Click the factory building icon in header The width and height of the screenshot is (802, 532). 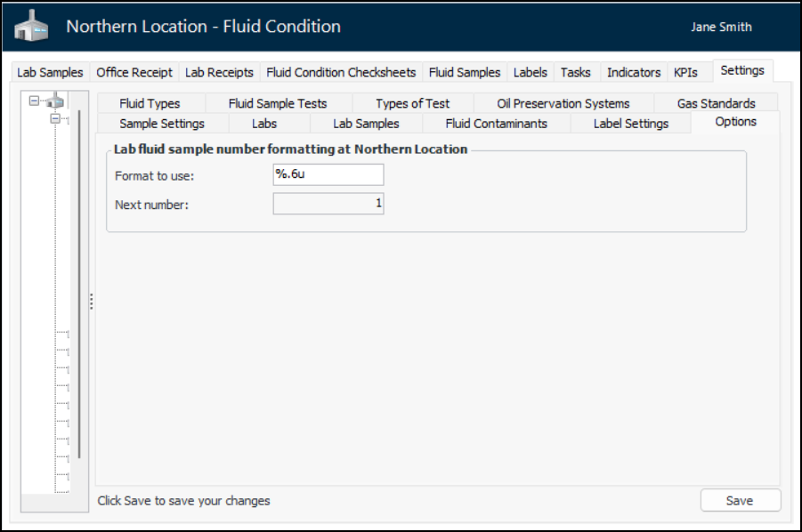[x=31, y=28]
